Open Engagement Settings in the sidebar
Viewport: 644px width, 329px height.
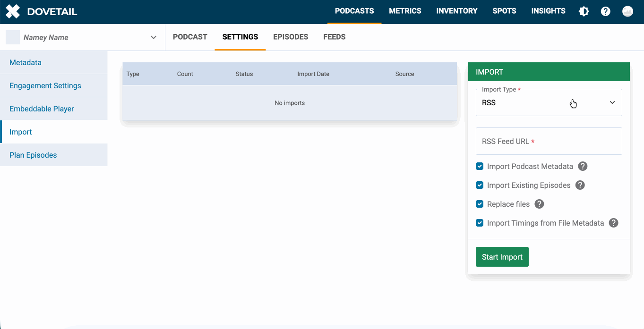tap(45, 85)
